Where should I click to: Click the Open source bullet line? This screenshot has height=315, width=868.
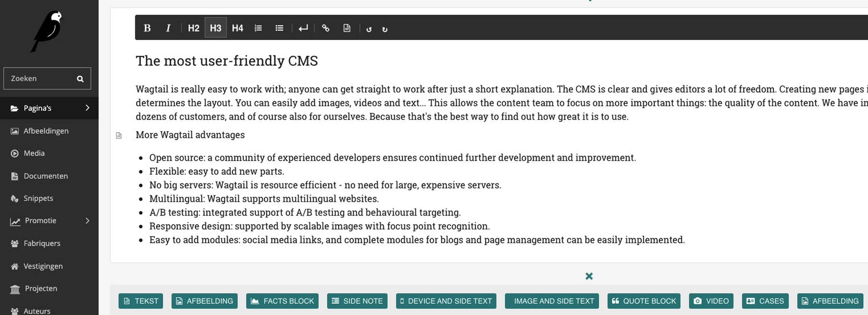pyautogui.click(x=393, y=158)
